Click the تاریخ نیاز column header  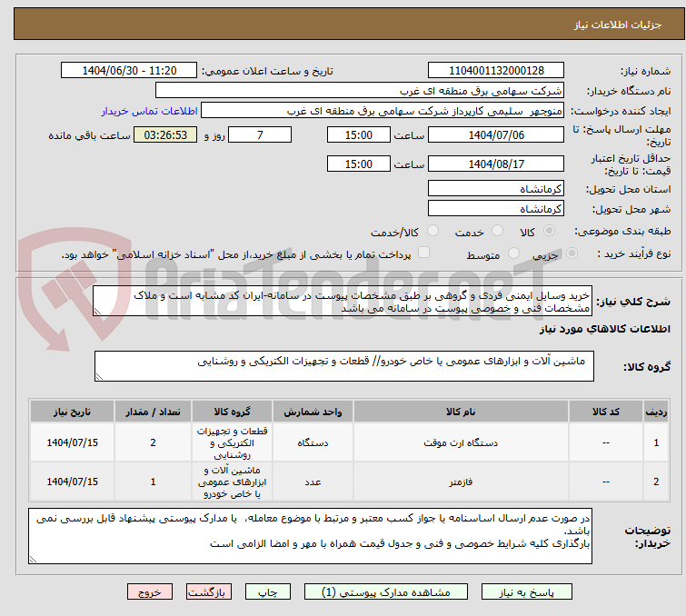coord(72,412)
